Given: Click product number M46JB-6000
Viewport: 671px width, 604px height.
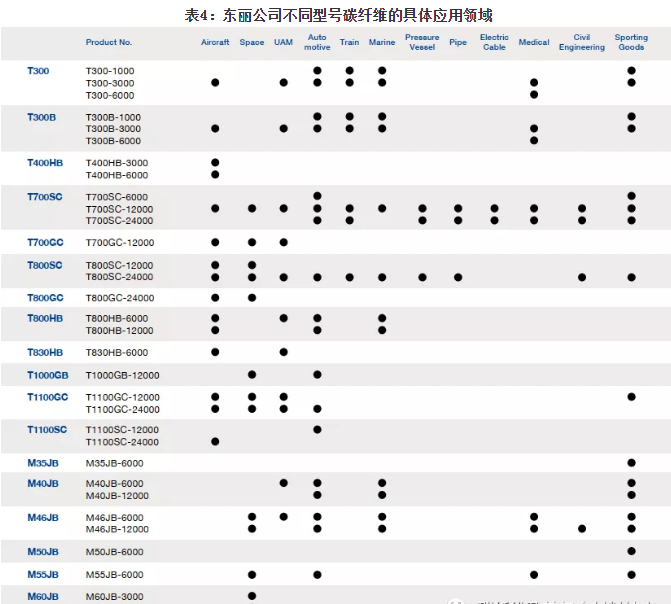Looking at the screenshot, I should click(x=114, y=518).
